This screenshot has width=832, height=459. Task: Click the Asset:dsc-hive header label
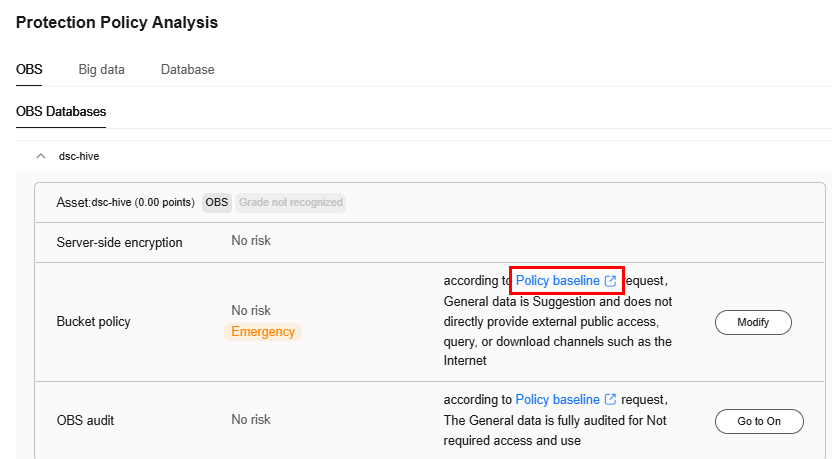(126, 202)
